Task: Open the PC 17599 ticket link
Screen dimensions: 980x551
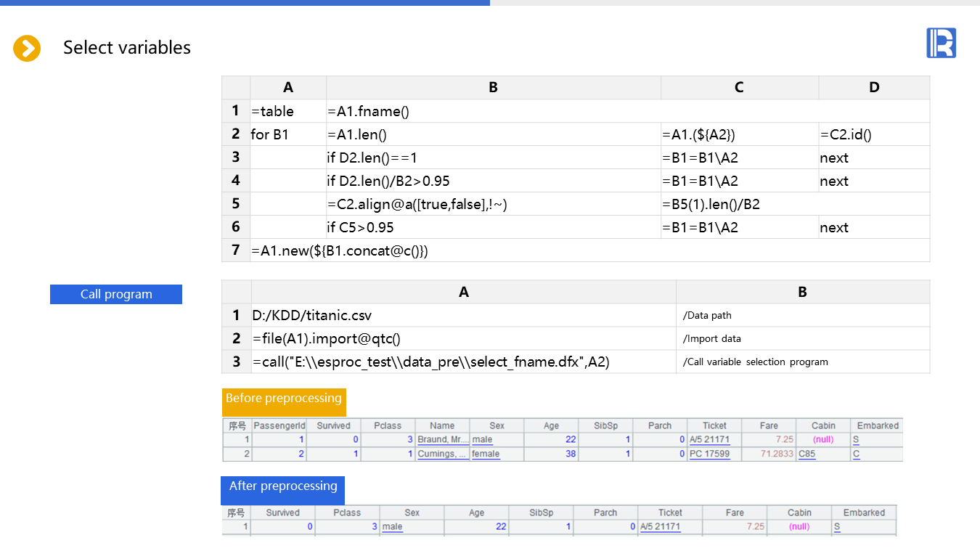Action: click(x=709, y=454)
